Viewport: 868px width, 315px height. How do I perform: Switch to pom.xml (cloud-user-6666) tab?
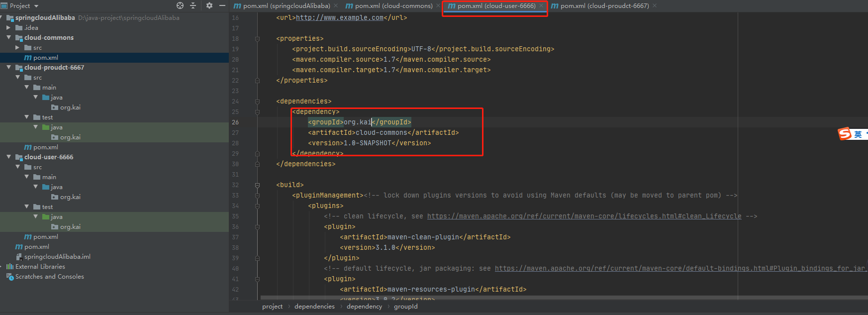pyautogui.click(x=496, y=6)
